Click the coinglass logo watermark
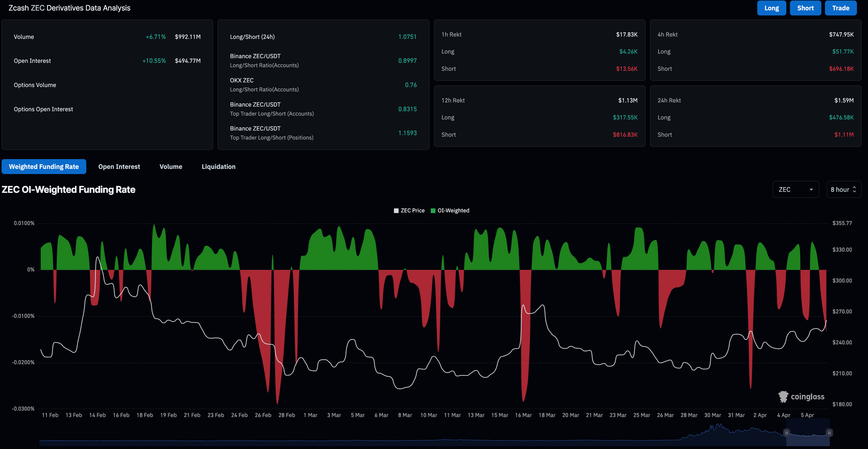Image resolution: width=868 pixels, height=449 pixels. tap(801, 396)
